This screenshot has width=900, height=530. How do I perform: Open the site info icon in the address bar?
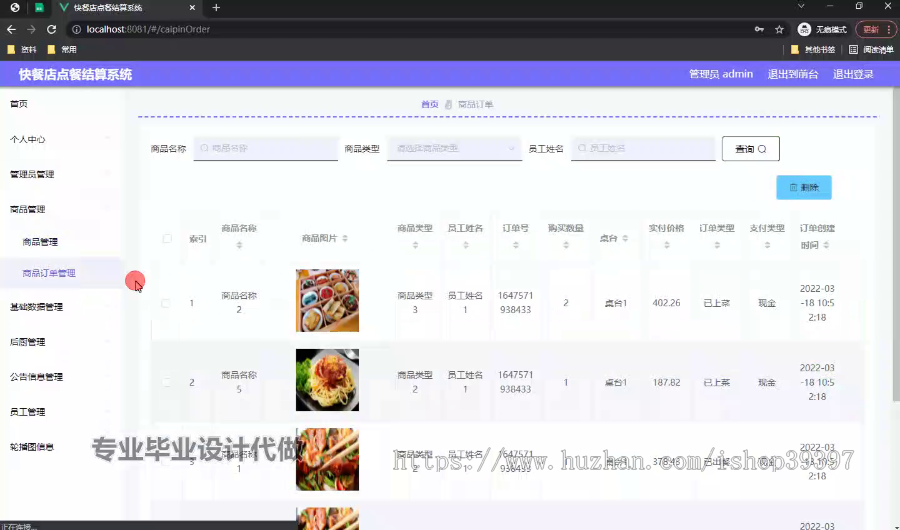click(76, 29)
